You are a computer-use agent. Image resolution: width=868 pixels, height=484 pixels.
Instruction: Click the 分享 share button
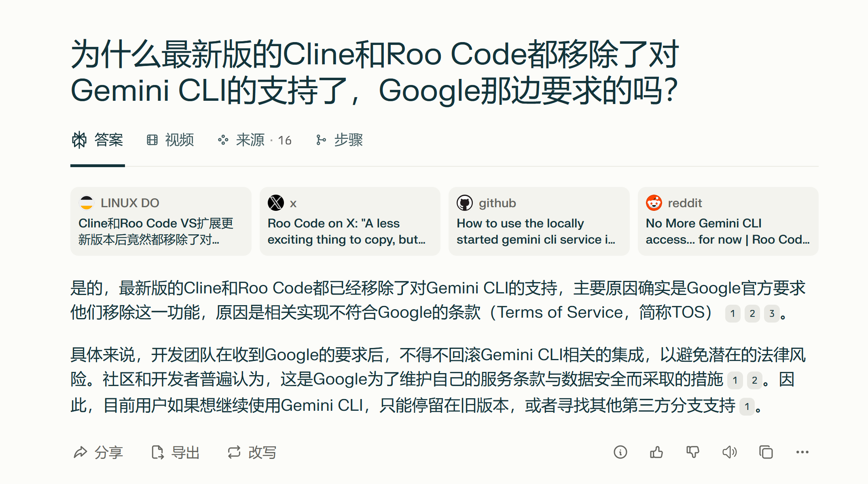tap(98, 452)
